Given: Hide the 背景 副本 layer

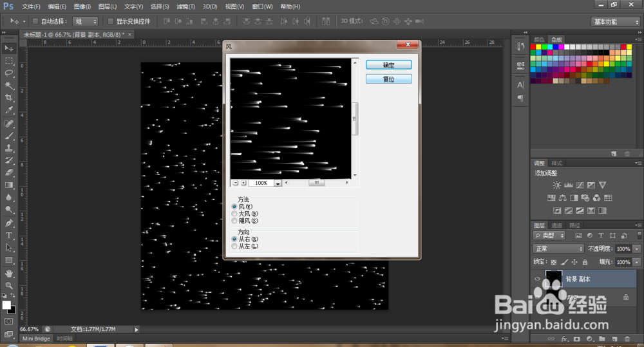Looking at the screenshot, I should pyautogui.click(x=537, y=279).
